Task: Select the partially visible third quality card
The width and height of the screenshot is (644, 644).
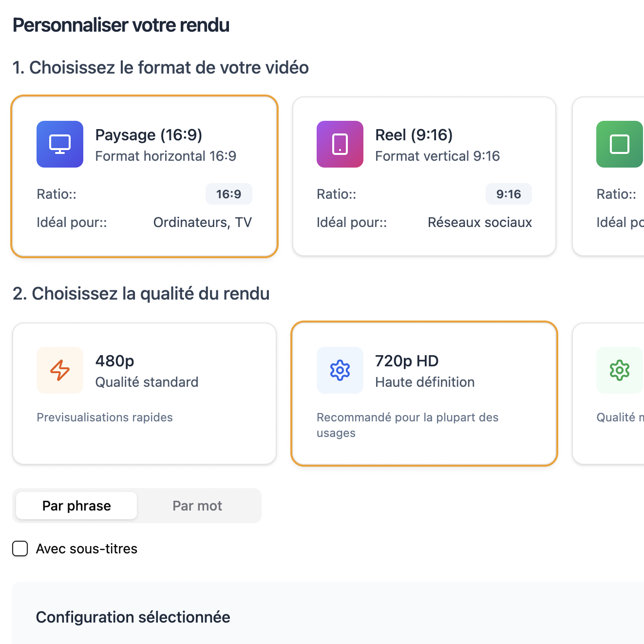Action: [608, 394]
